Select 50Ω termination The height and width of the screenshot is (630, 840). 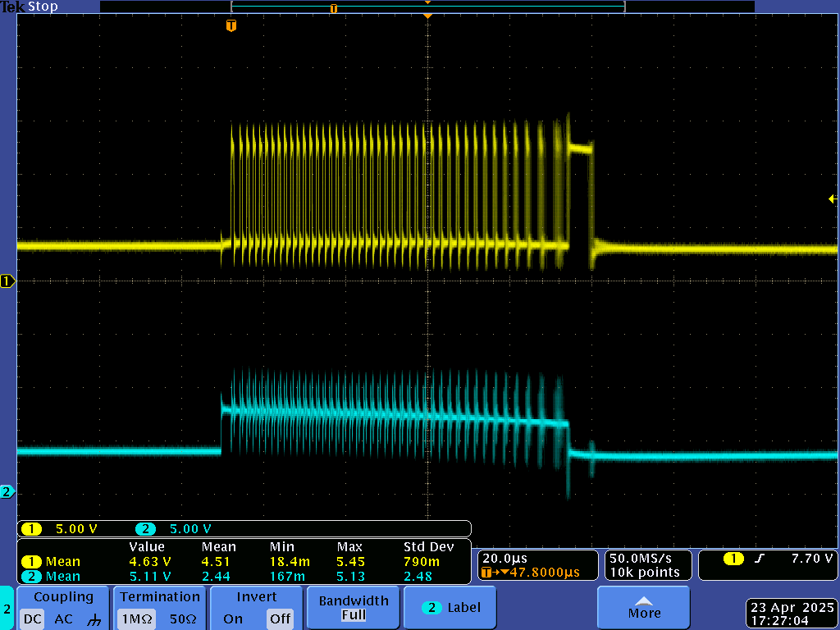tap(181, 619)
